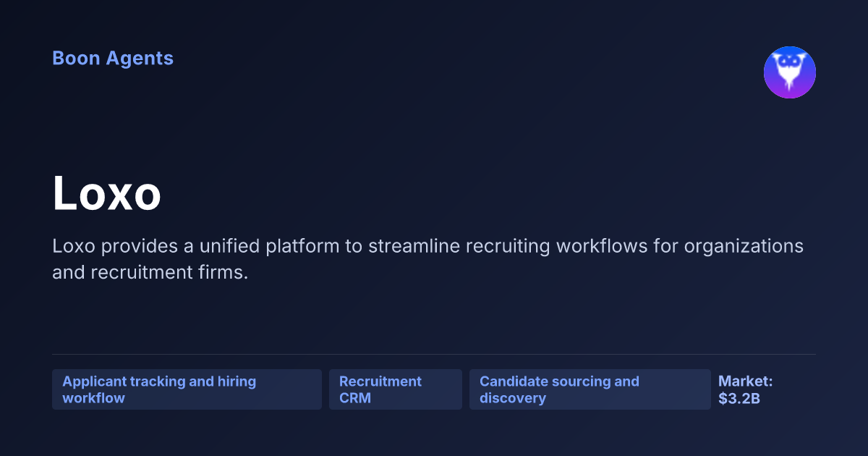Click the purple owl logo icon
This screenshot has width=868, height=456.
(x=790, y=72)
